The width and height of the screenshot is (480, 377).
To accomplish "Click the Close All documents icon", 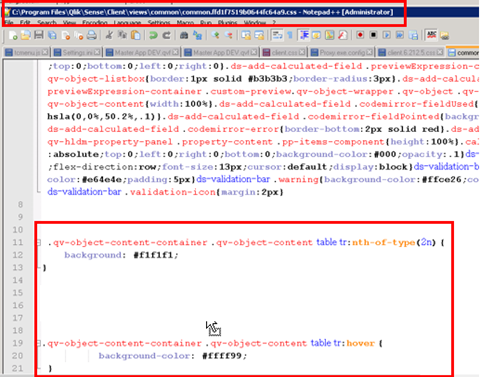I will 79,35.
